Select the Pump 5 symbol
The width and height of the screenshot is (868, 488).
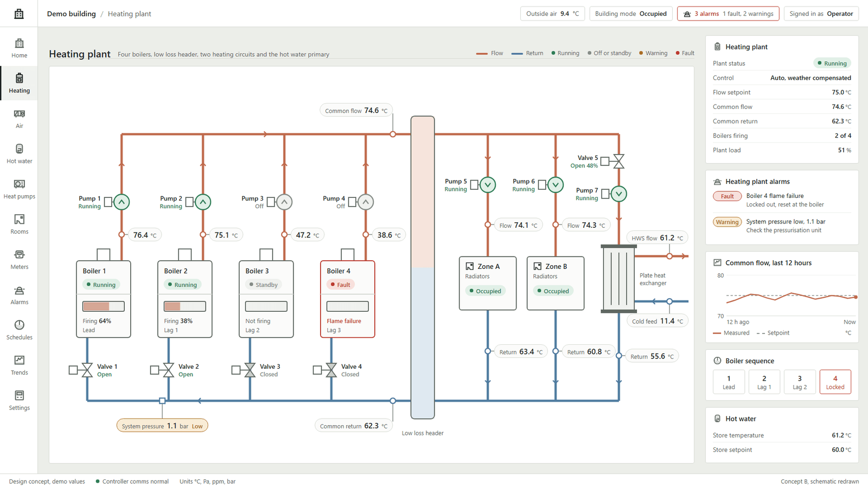(488, 185)
